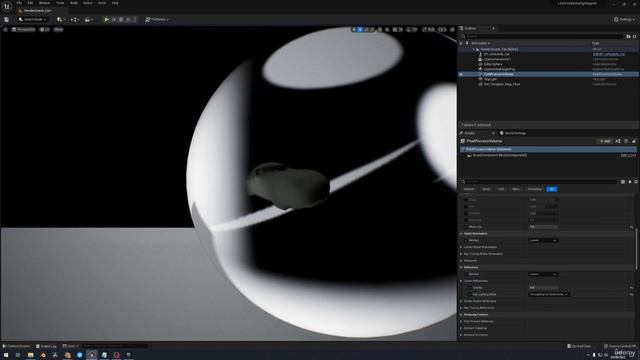Open Outliner settings gear icon

(x=634, y=36)
